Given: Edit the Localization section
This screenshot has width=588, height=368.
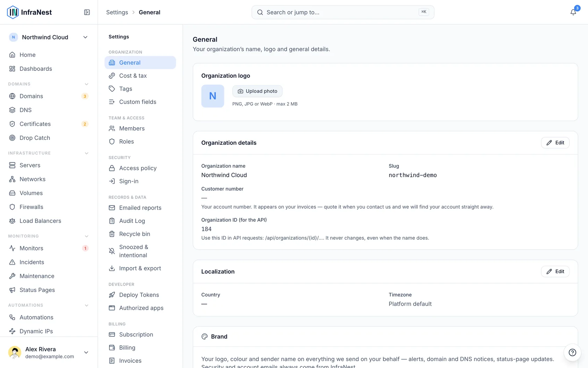Looking at the screenshot, I should point(555,271).
